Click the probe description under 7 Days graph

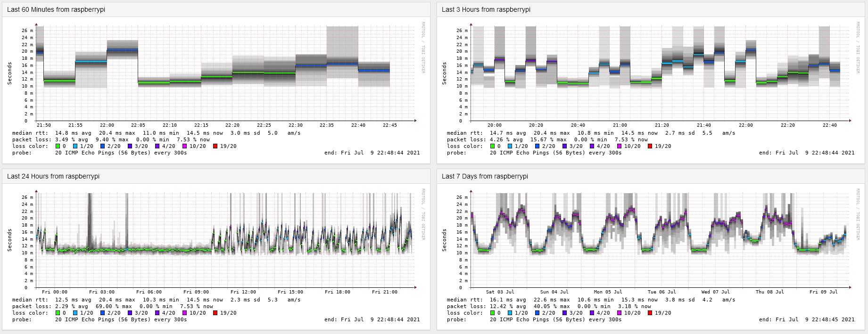pos(555,320)
